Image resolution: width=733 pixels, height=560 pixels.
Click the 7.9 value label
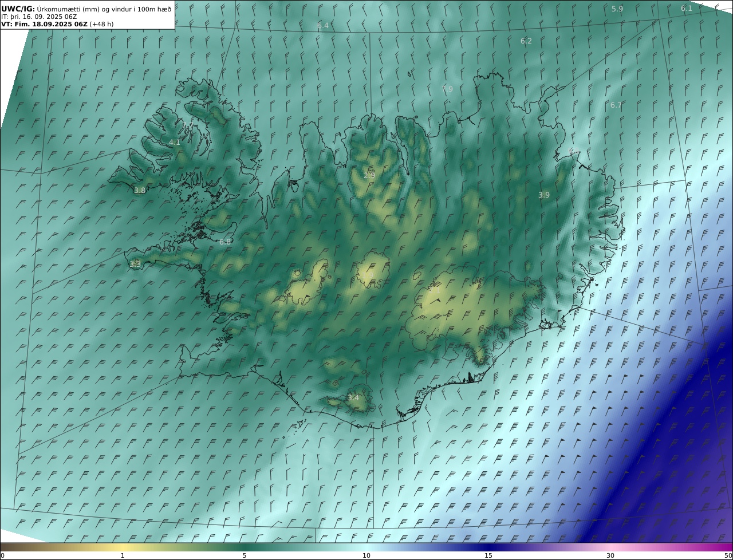447,89
